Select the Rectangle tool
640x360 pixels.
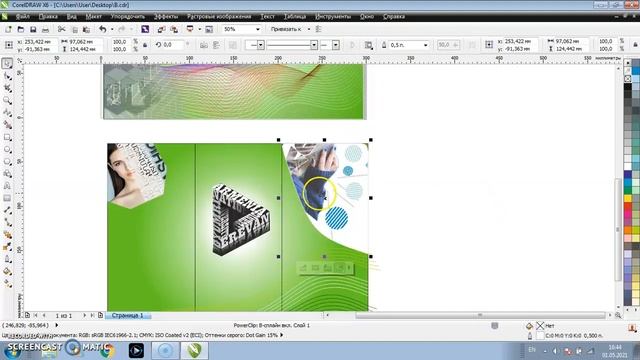[7, 137]
